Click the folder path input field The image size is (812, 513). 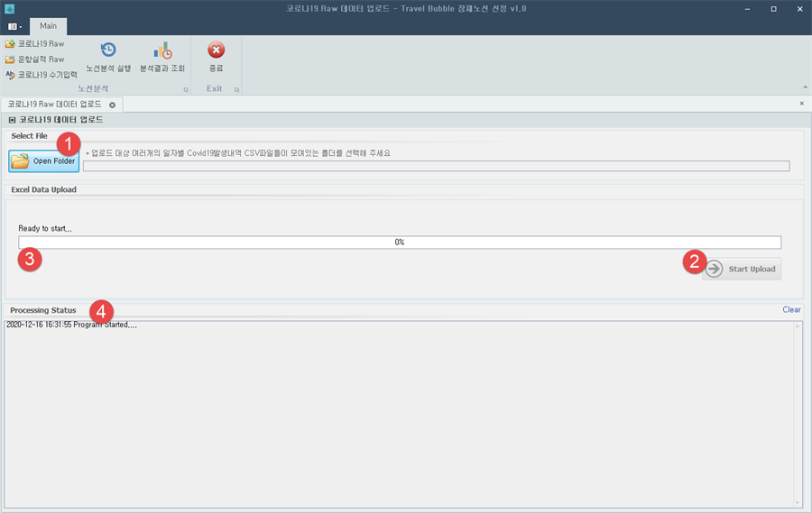[436, 166]
